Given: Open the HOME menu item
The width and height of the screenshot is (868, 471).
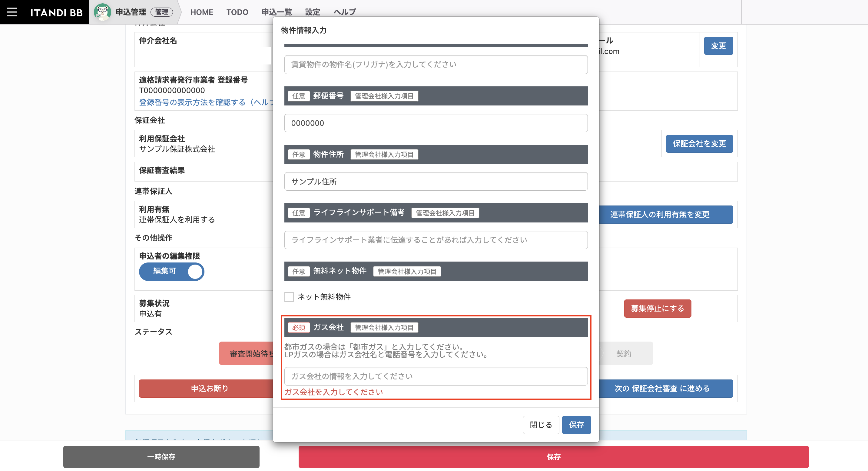Looking at the screenshot, I should 201,12.
